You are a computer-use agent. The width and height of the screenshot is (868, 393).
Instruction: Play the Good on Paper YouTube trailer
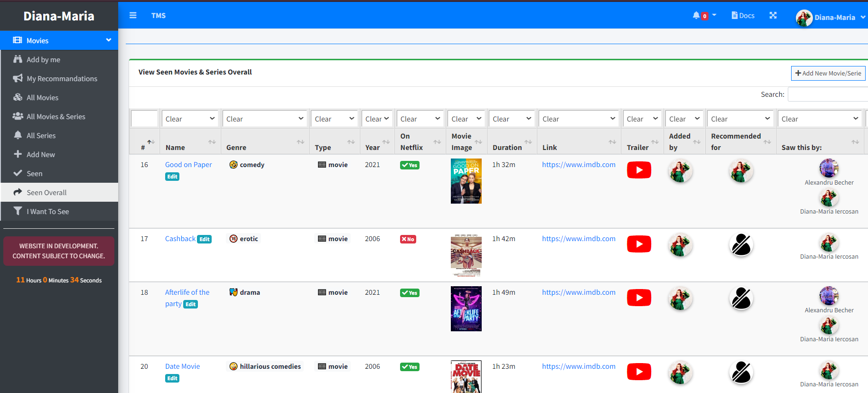[639, 170]
